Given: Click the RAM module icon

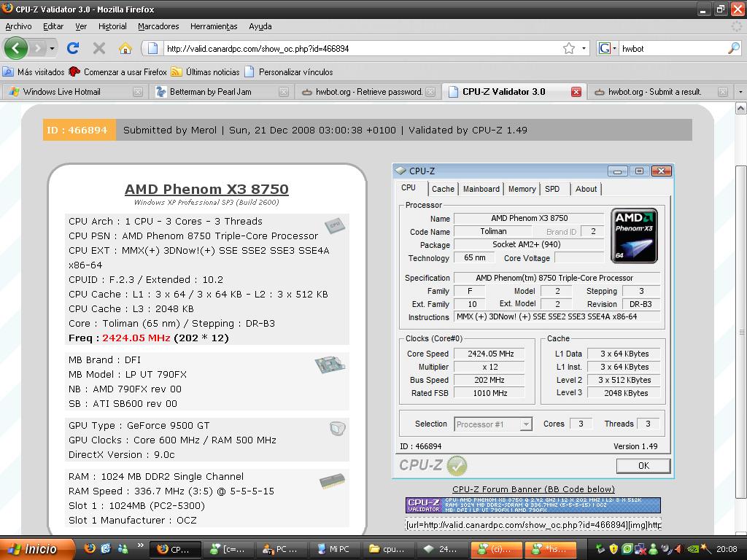Looking at the screenshot, I should [332, 481].
